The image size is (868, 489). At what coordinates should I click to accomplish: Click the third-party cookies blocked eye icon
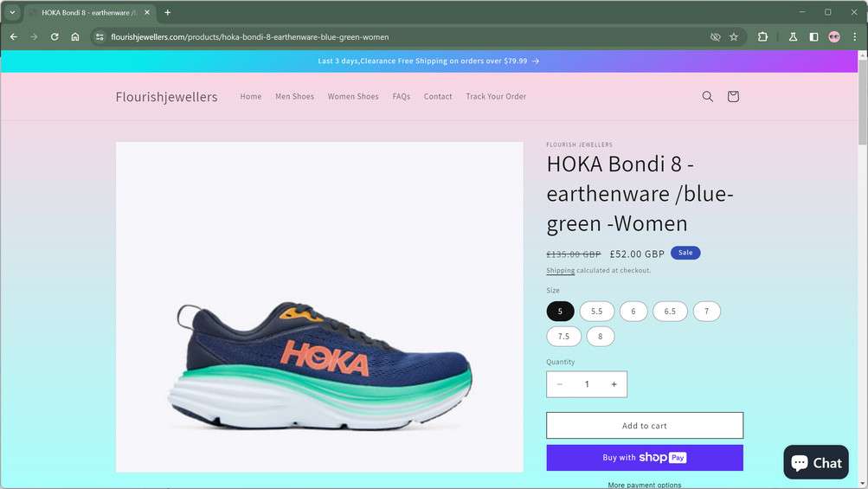tap(715, 37)
